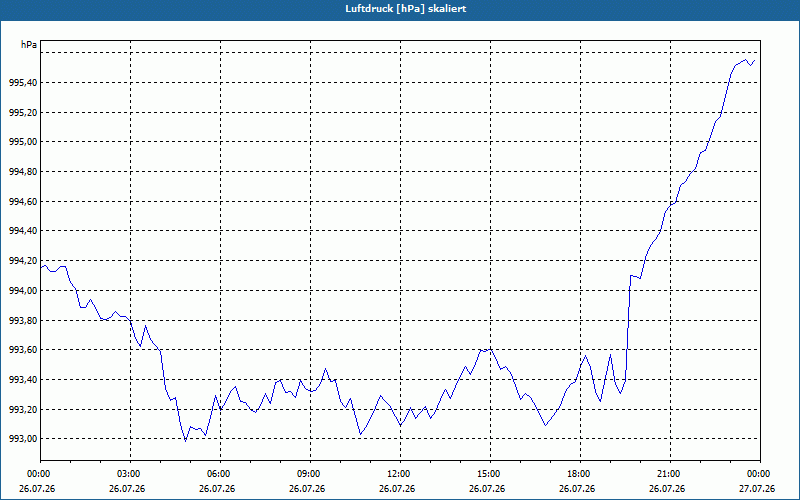Screen dimensions: 800x500
Task: Pick the 994,60 y-axis value
Action: (23, 202)
